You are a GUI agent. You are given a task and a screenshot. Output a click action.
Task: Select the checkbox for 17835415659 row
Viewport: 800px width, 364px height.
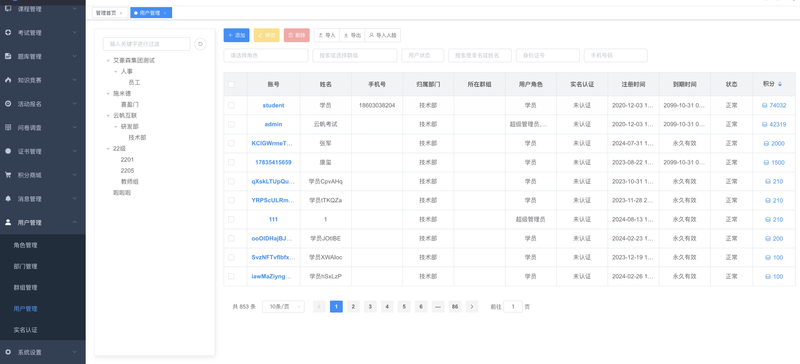click(x=231, y=162)
